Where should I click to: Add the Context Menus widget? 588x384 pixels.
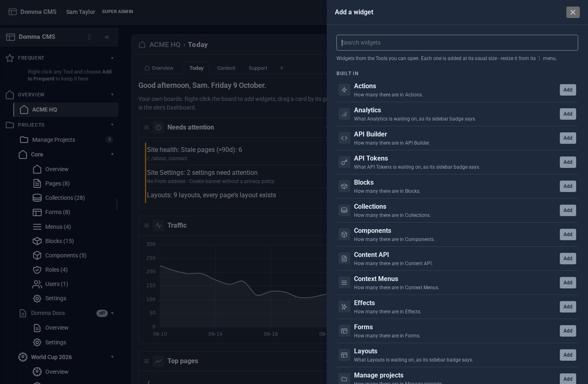click(x=568, y=283)
